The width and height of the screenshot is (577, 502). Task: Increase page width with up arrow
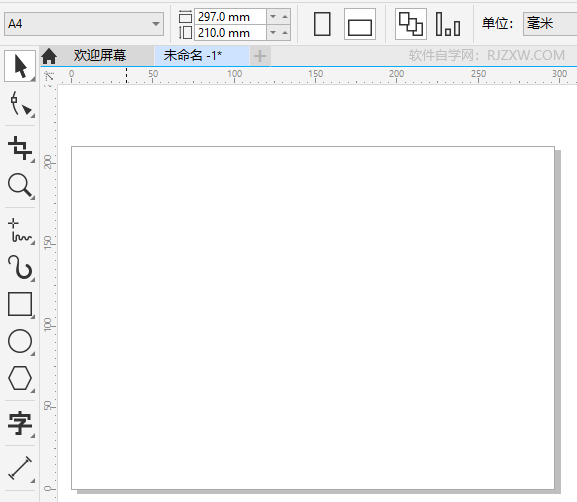tap(285, 17)
